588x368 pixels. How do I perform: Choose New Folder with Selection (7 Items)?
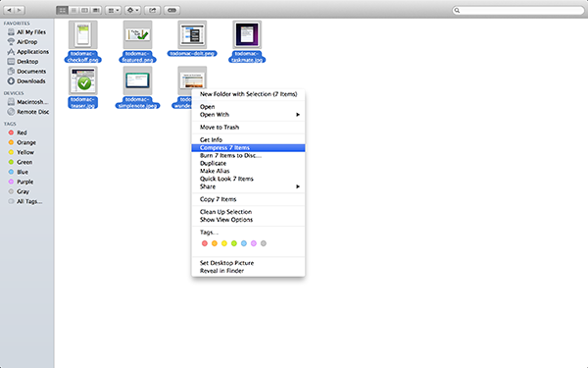click(x=248, y=94)
